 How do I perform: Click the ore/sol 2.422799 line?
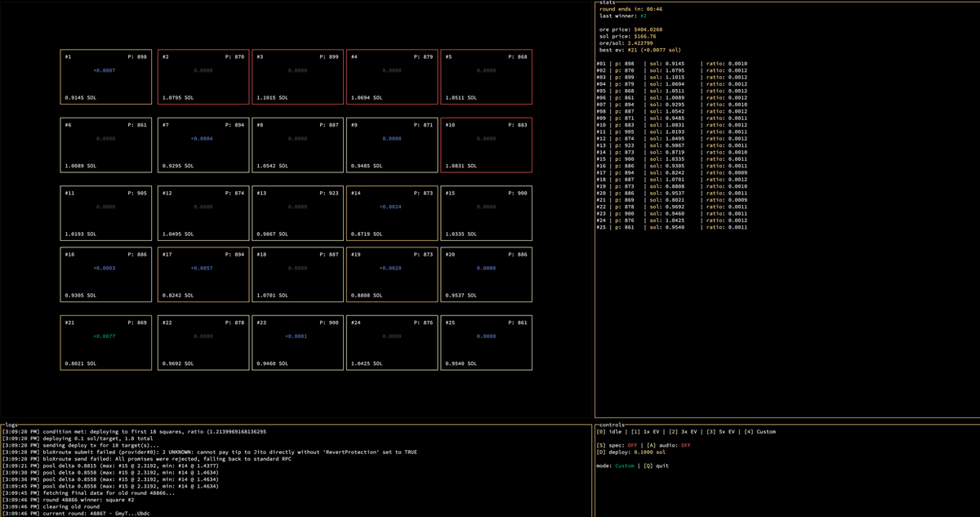coord(626,42)
